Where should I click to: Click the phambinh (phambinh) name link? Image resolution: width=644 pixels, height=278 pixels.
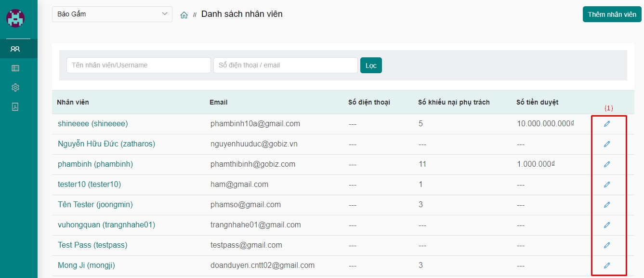tap(95, 164)
